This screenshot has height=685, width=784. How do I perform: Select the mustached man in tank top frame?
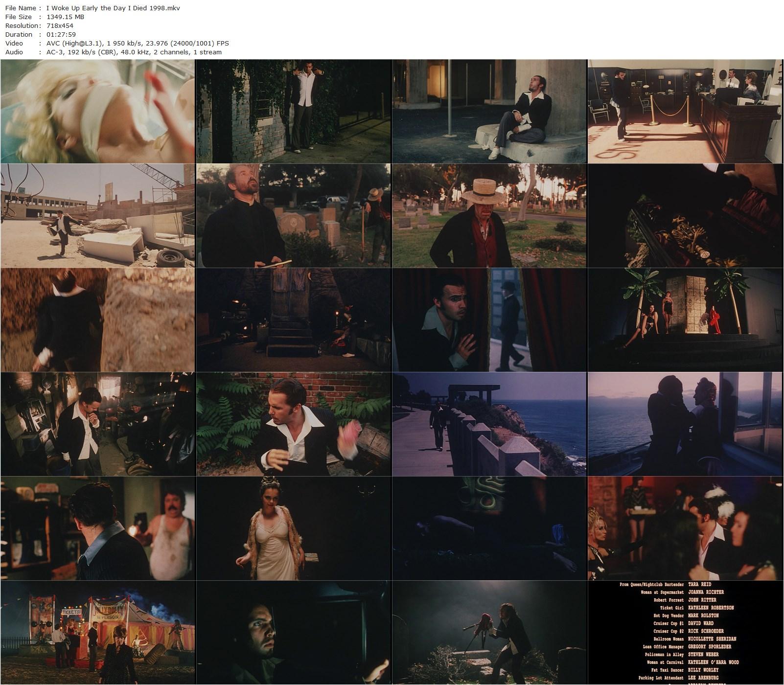98,528
